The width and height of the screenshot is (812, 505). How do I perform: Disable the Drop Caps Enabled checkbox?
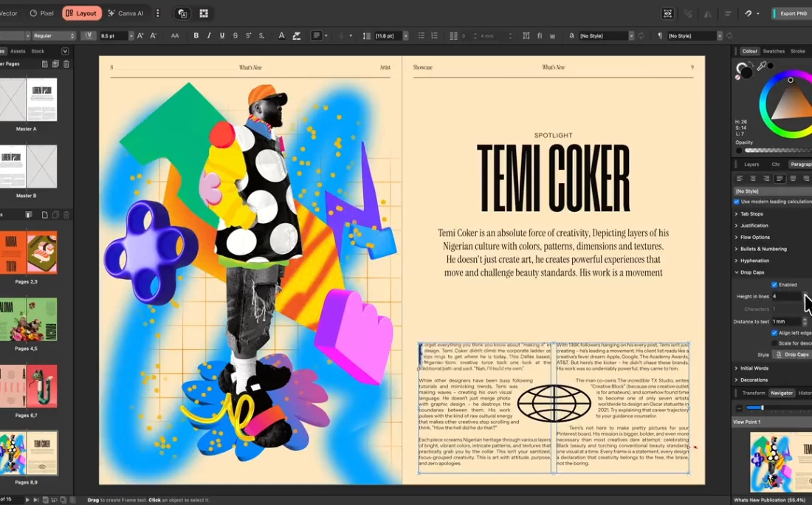[x=774, y=284]
